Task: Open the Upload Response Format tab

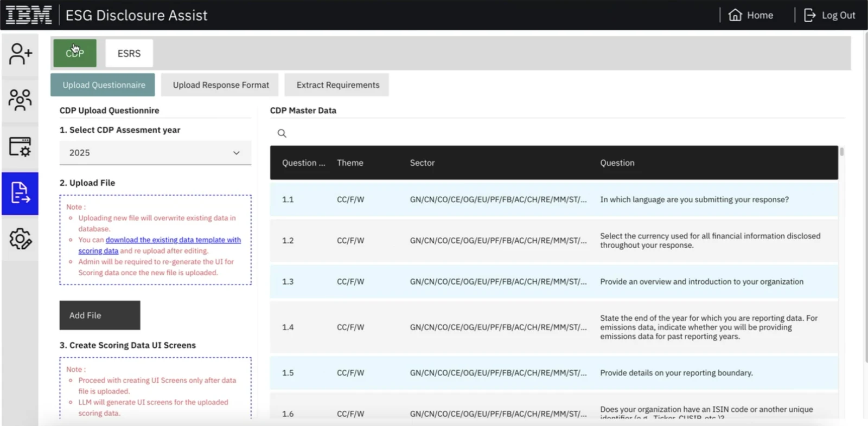Action: (221, 85)
